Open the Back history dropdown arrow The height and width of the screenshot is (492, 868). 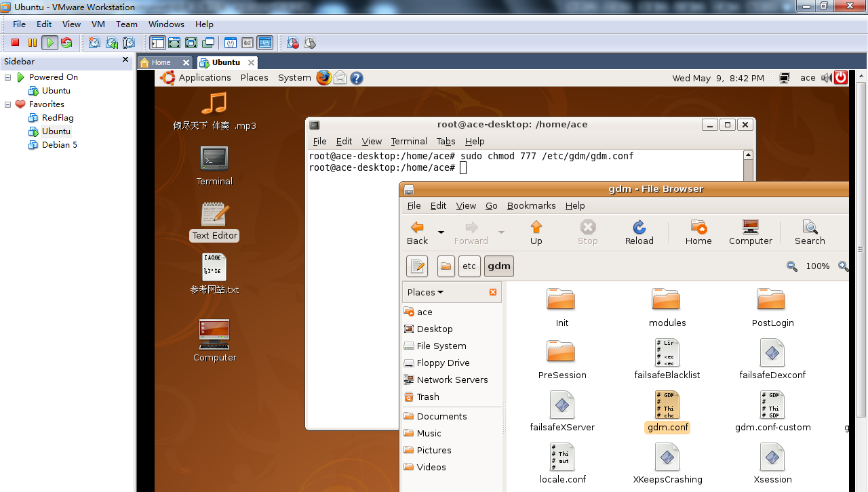click(441, 232)
